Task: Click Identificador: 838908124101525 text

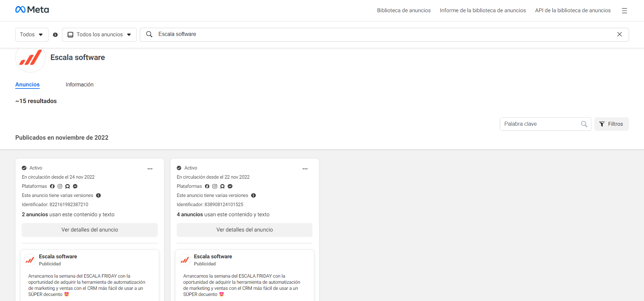Action: pos(210,204)
